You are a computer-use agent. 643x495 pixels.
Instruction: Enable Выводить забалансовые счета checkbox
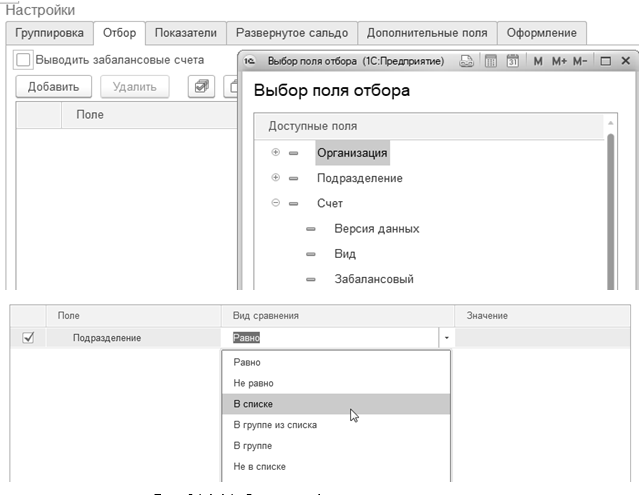(x=23, y=60)
